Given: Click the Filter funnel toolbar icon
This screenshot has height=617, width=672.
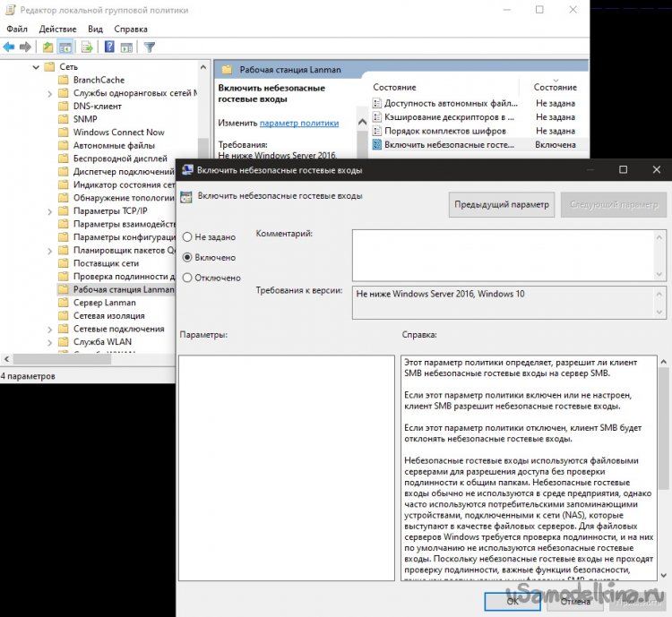Looking at the screenshot, I should (x=149, y=47).
